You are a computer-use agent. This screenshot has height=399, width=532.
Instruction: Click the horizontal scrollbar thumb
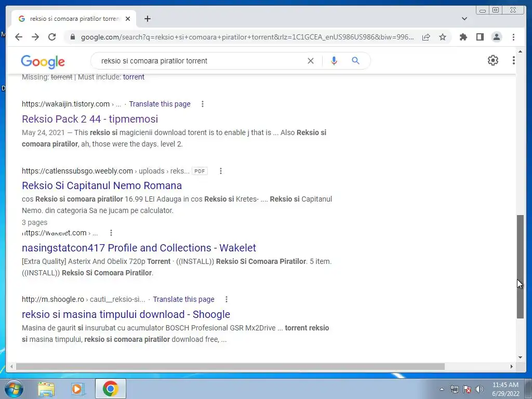(230, 366)
